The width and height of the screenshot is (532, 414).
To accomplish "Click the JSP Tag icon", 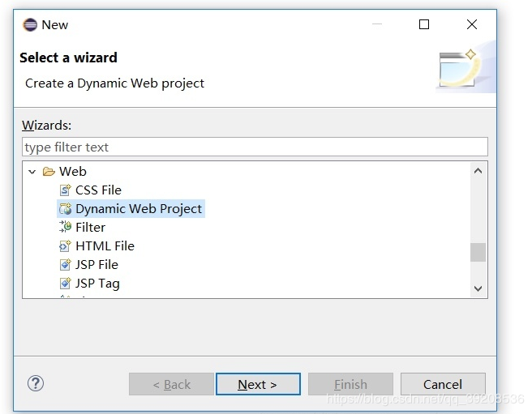I will point(66,284).
